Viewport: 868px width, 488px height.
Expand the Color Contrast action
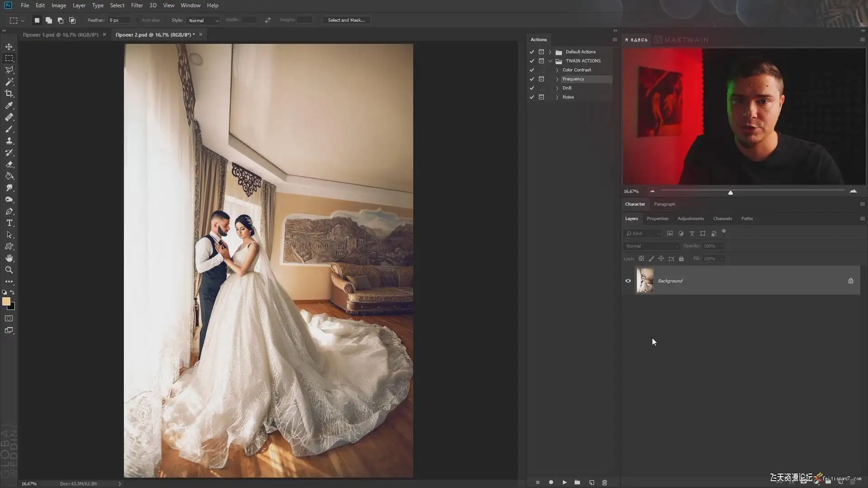click(557, 70)
